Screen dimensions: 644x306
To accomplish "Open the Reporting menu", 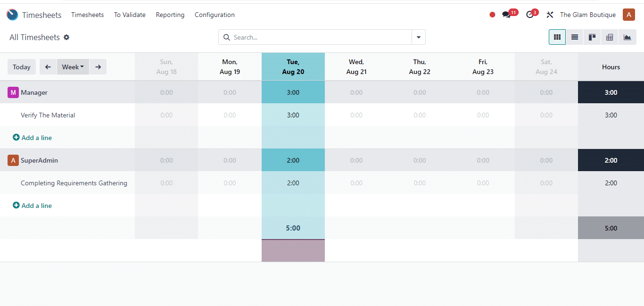I will point(170,15).
